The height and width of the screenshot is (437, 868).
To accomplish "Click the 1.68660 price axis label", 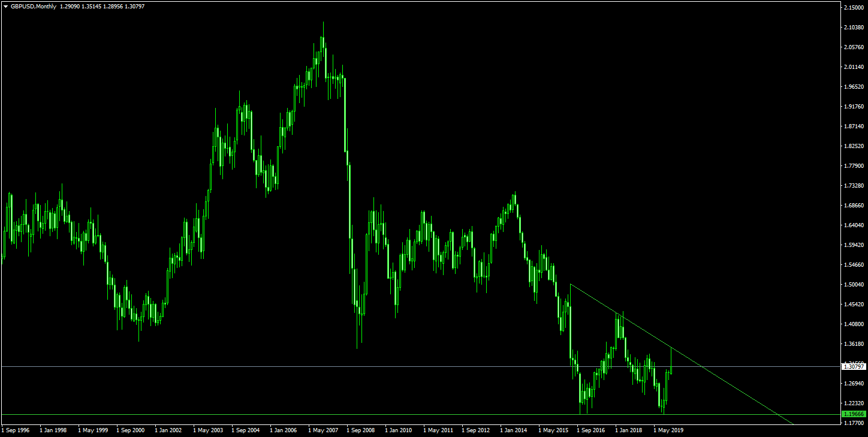I will 854,206.
